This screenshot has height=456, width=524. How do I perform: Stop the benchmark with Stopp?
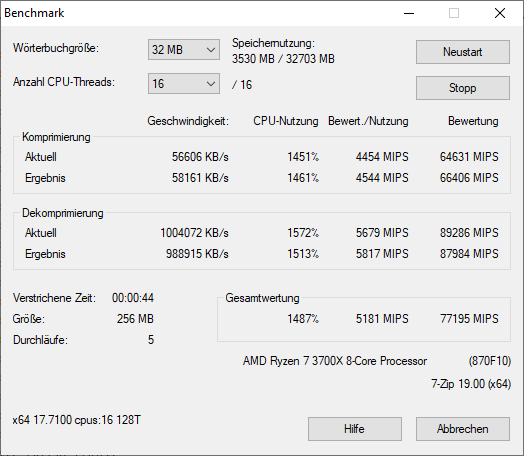[463, 88]
